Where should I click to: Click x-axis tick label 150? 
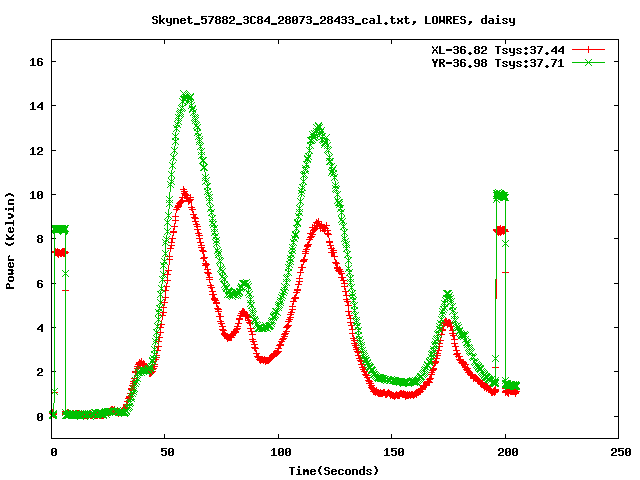click(x=394, y=452)
